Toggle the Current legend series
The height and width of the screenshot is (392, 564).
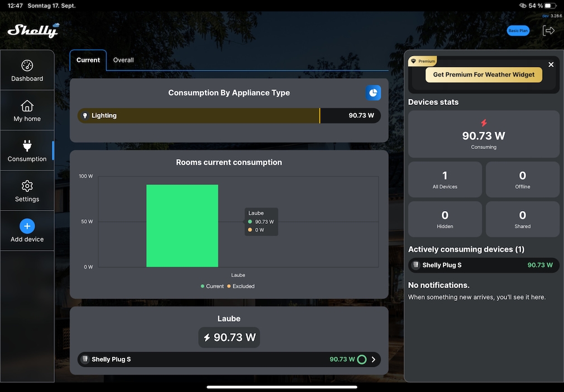[212, 286]
